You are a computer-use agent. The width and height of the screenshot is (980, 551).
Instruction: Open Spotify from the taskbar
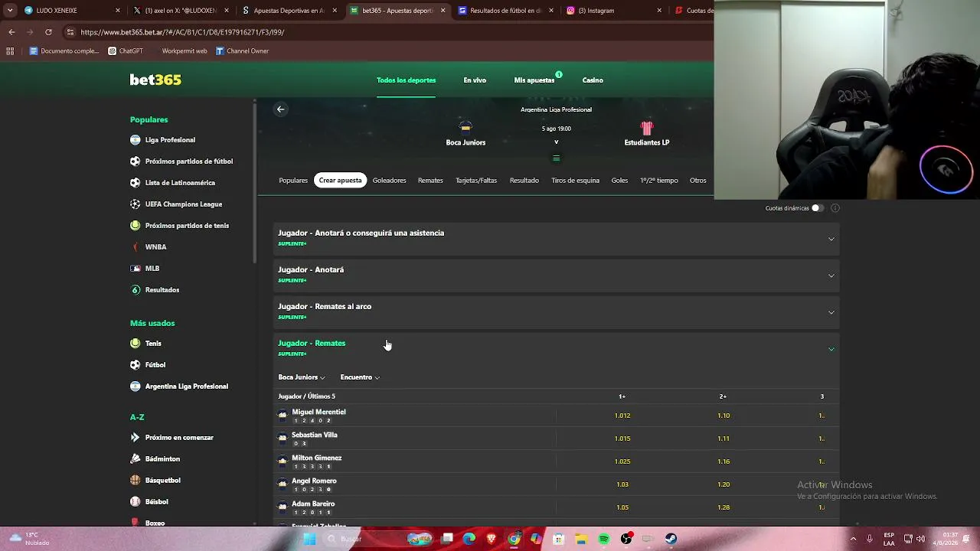(604, 539)
